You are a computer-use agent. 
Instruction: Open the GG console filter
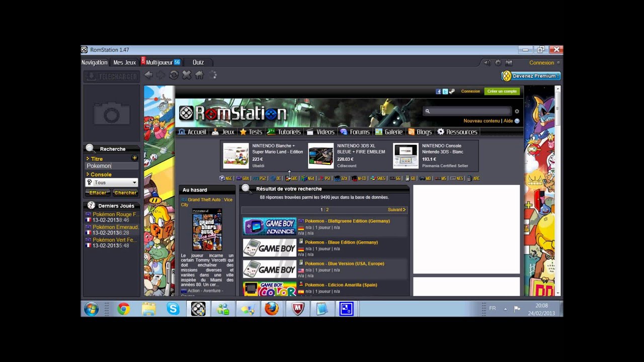pos(395,178)
